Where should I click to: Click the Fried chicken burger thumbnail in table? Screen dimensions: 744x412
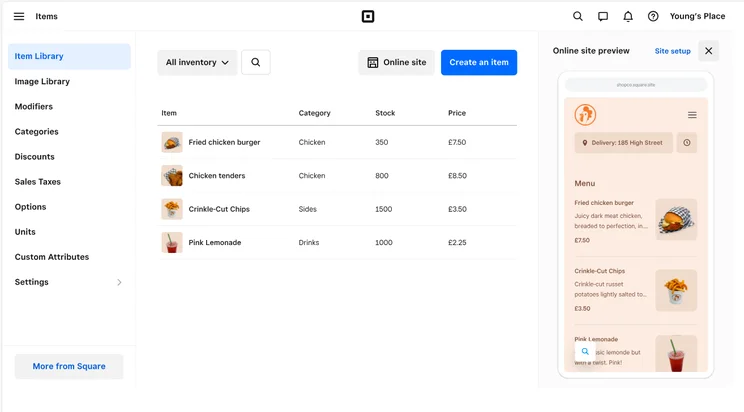(172, 142)
